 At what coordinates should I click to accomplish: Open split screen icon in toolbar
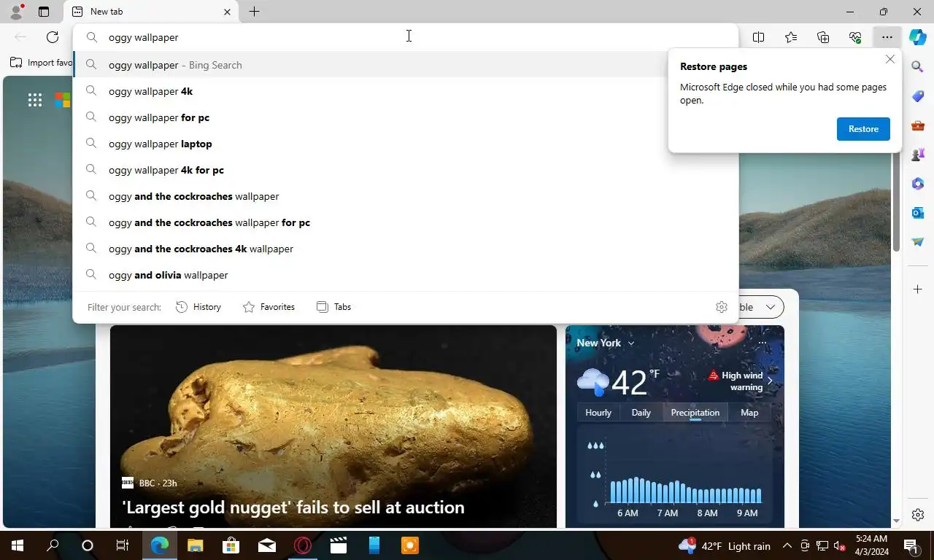(759, 37)
